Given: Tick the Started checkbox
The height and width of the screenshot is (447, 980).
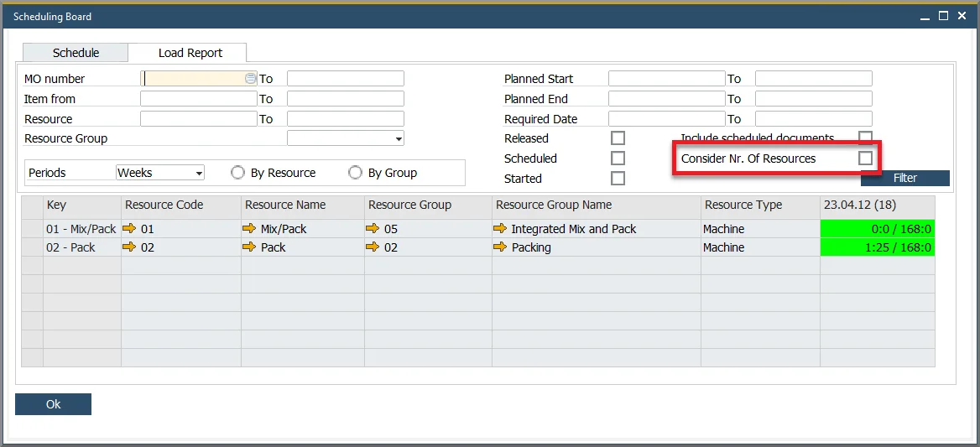Looking at the screenshot, I should click(x=618, y=178).
